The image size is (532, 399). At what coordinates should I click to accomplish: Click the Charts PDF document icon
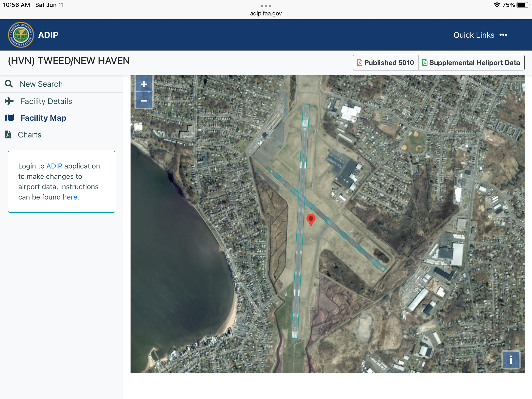[x=8, y=134]
